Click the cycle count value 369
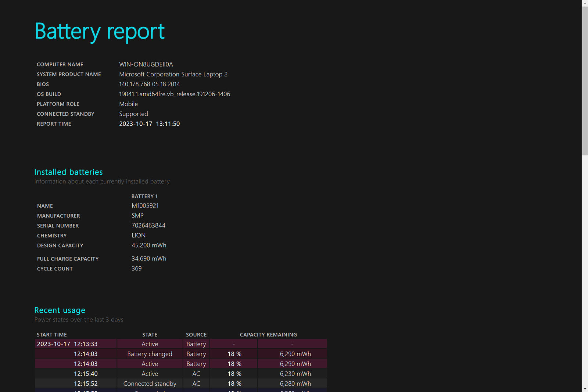Image resolution: width=588 pixels, height=392 pixels. [137, 269]
